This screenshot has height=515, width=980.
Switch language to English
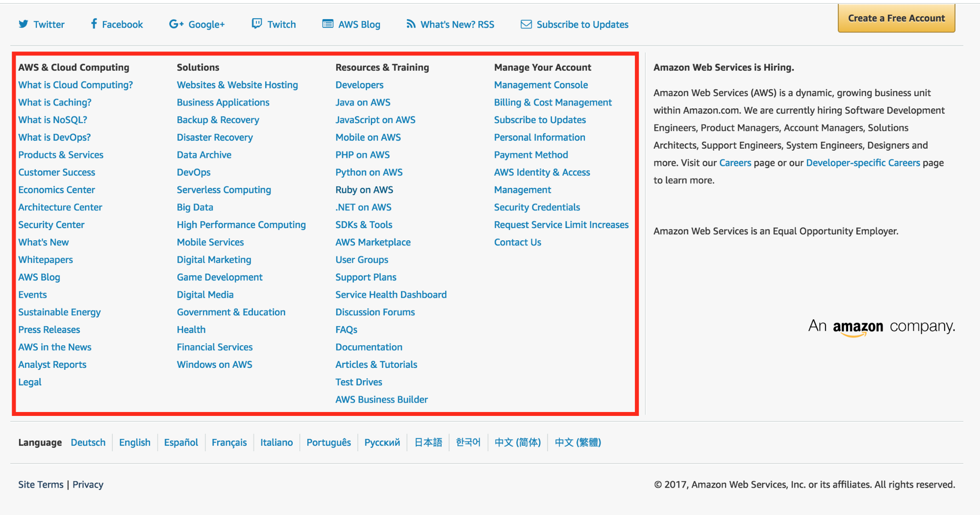[135, 442]
